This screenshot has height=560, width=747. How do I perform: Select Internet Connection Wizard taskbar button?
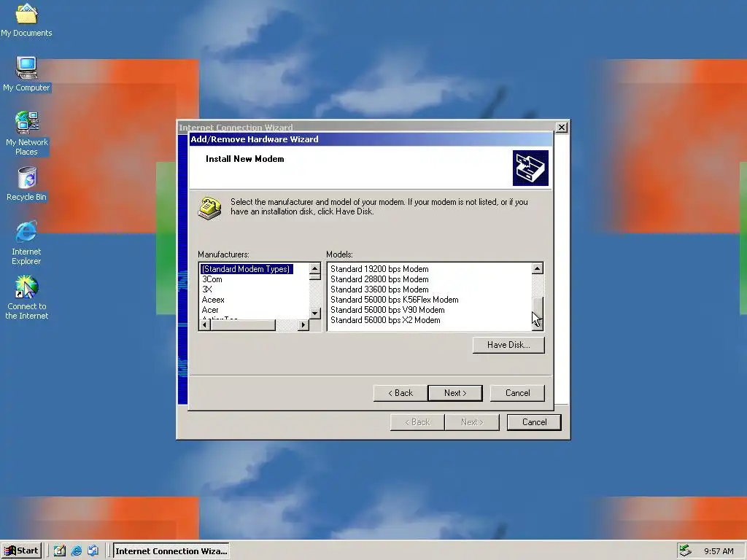click(x=171, y=551)
